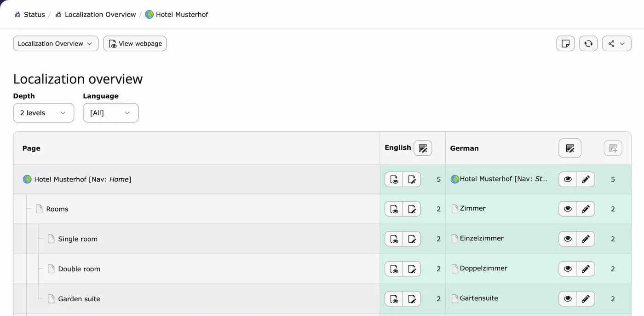Select the Garden suite page title
Image resolution: width=644 pixels, height=316 pixels.
click(79, 299)
